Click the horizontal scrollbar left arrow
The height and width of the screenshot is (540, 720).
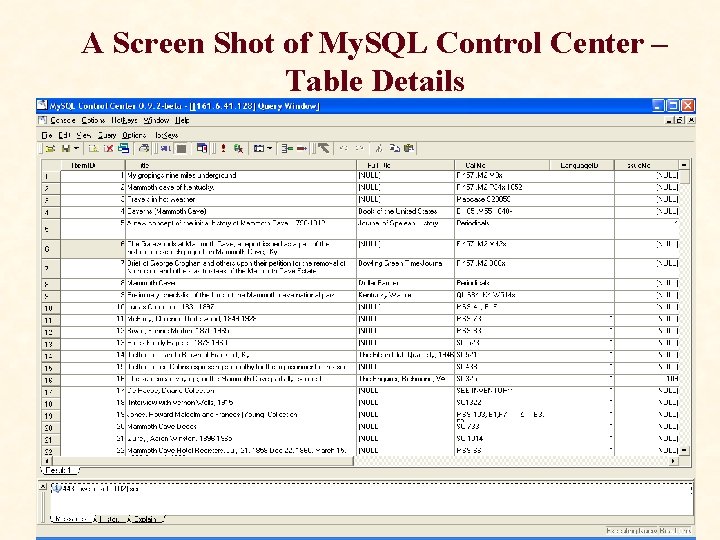[46, 460]
